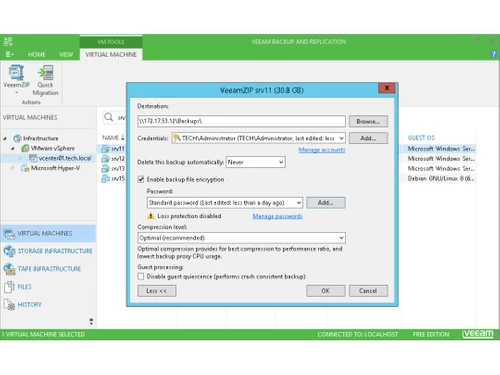
Task: Switch to the Home ribbon tab
Action: coord(37,54)
